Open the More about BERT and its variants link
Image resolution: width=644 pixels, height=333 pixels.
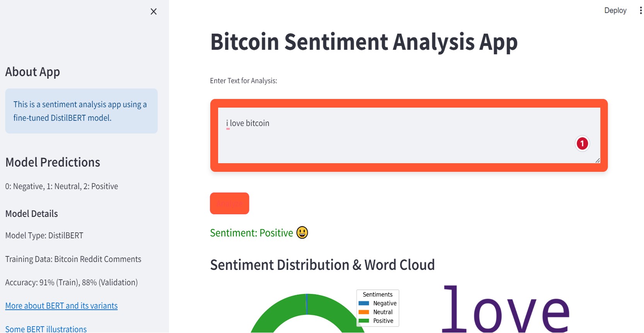[x=61, y=306]
